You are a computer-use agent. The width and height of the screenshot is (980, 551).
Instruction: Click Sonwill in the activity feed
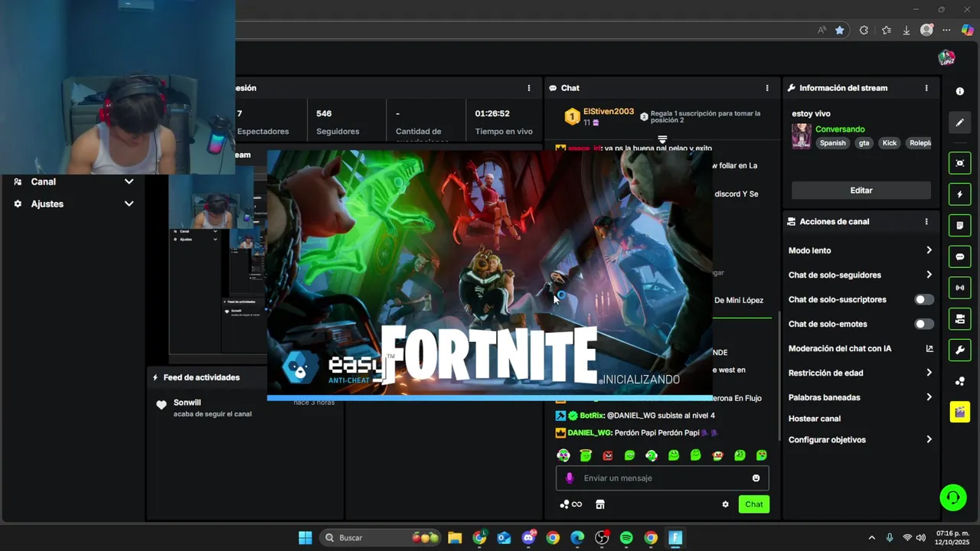click(x=187, y=403)
